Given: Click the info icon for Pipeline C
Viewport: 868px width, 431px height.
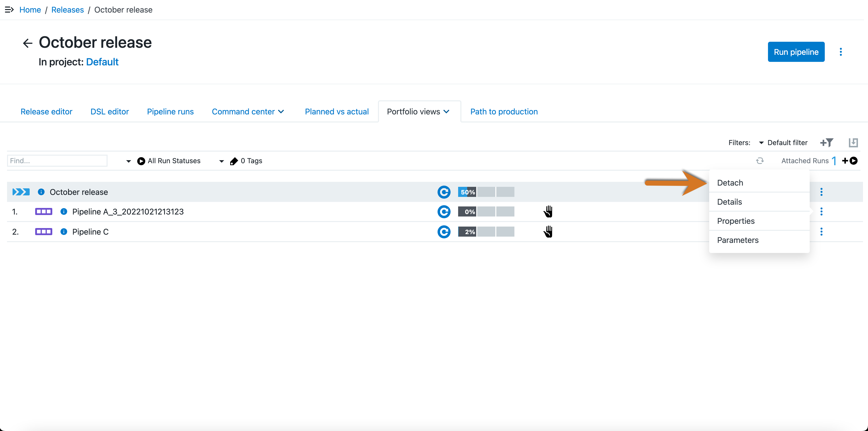Looking at the screenshot, I should [x=64, y=232].
